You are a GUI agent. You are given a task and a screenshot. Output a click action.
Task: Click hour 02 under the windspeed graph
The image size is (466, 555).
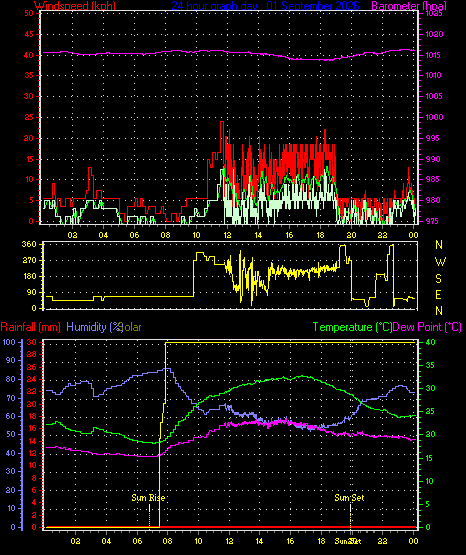pos(72,235)
